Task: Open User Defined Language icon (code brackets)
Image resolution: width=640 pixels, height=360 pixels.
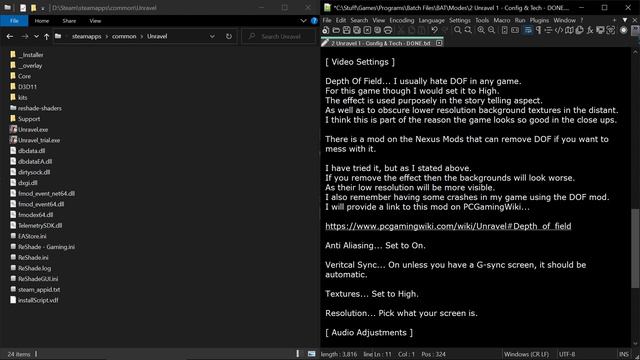Action: coord(559,30)
